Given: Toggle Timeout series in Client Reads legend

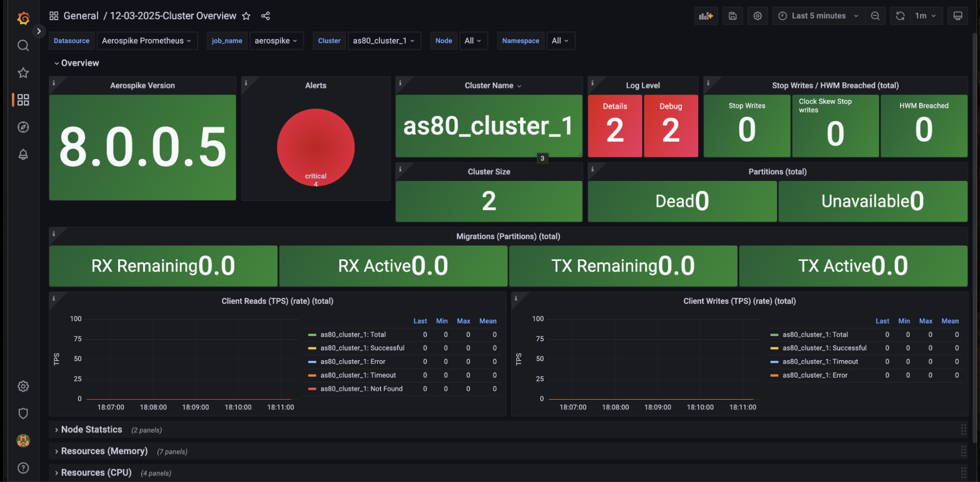Looking at the screenshot, I should coord(358,375).
